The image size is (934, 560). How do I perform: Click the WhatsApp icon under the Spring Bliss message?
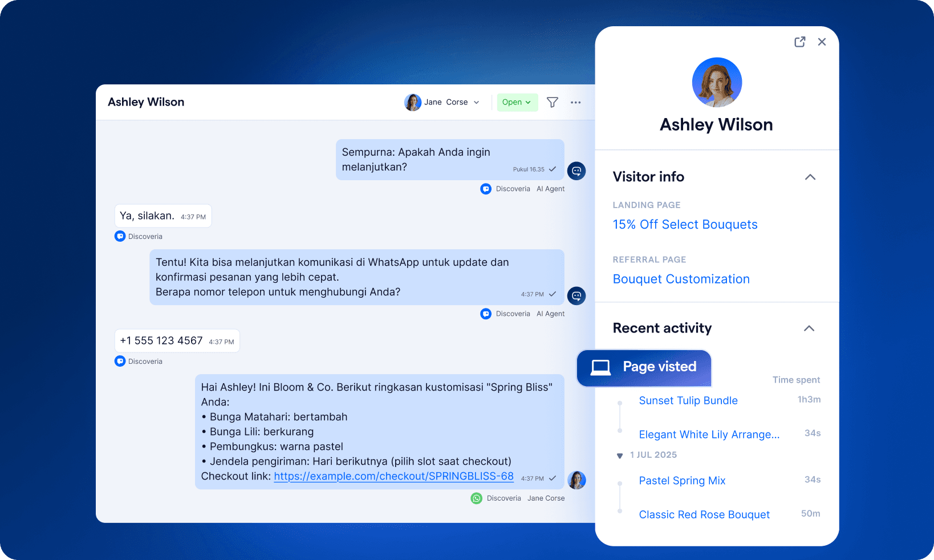point(477,498)
